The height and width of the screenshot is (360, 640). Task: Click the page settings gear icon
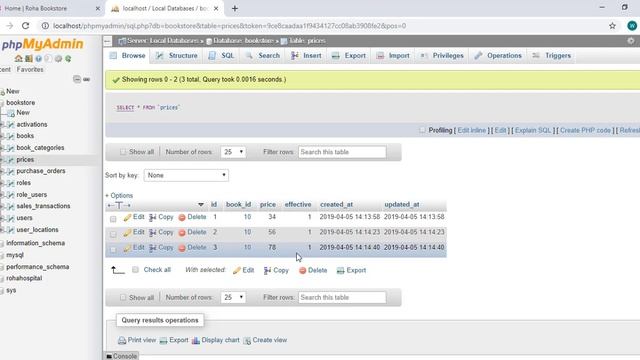pyautogui.click(x=631, y=41)
